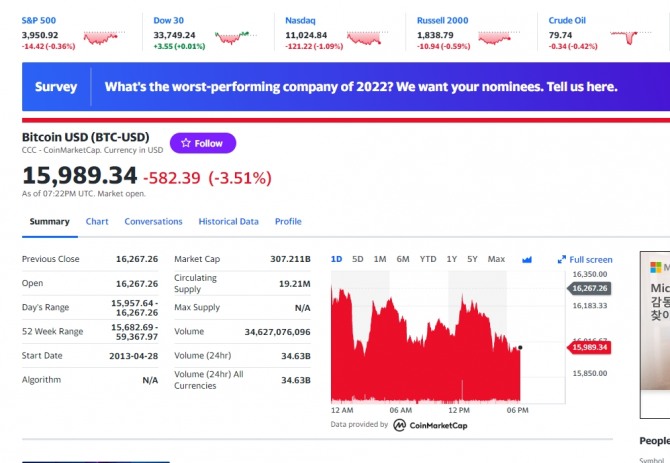Viewport: 670px width, 463px height.
Task: Open the Full screen chart link
Action: click(x=591, y=260)
